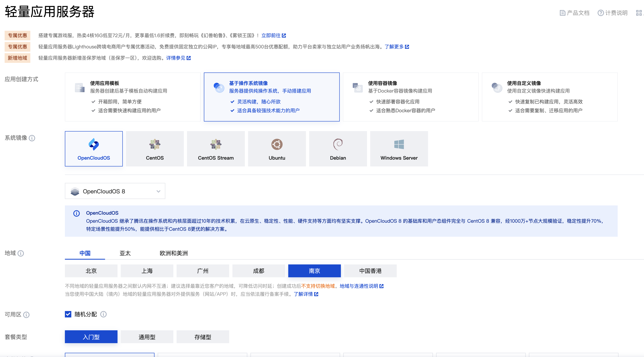Choose the 使用容器镜像 creation method card
644x357 pixels.
[x=411, y=97]
